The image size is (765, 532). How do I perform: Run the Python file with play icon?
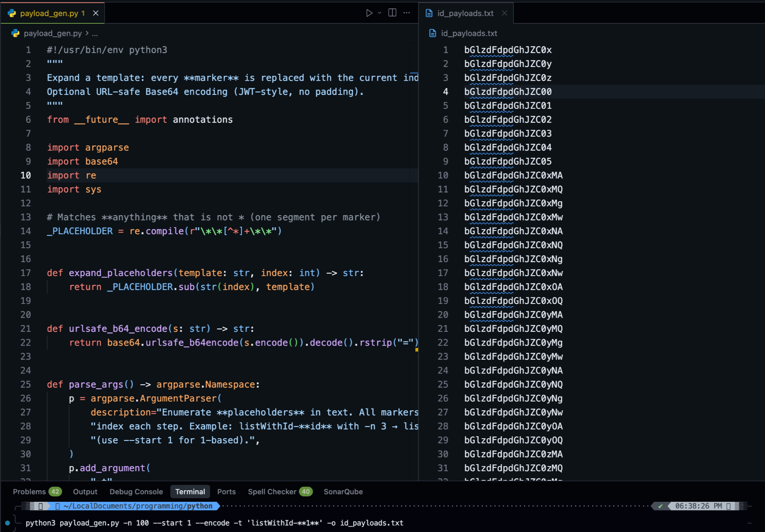click(x=369, y=13)
